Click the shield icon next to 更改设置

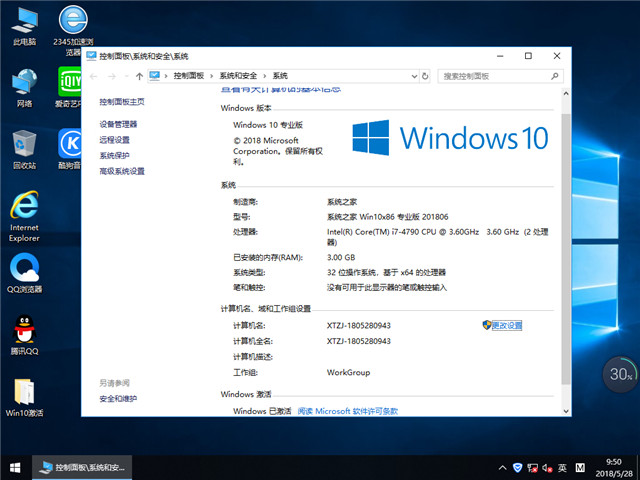tap(487, 325)
